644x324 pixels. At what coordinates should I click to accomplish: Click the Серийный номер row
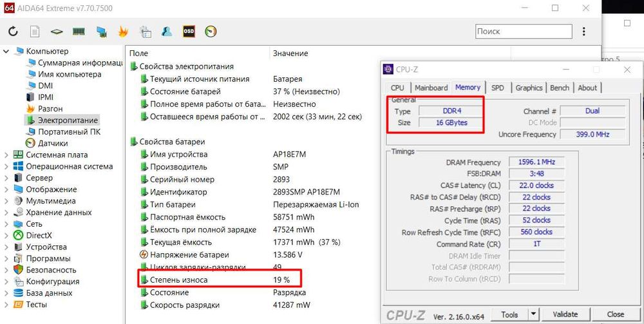point(215,180)
